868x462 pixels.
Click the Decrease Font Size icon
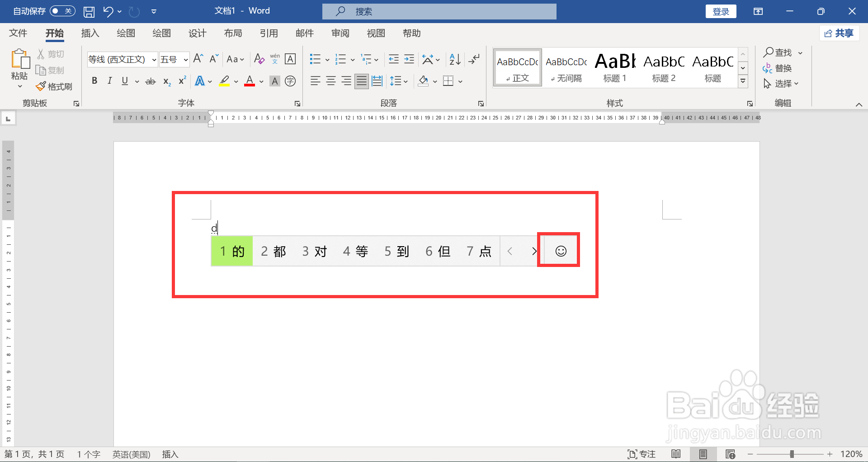(214, 59)
